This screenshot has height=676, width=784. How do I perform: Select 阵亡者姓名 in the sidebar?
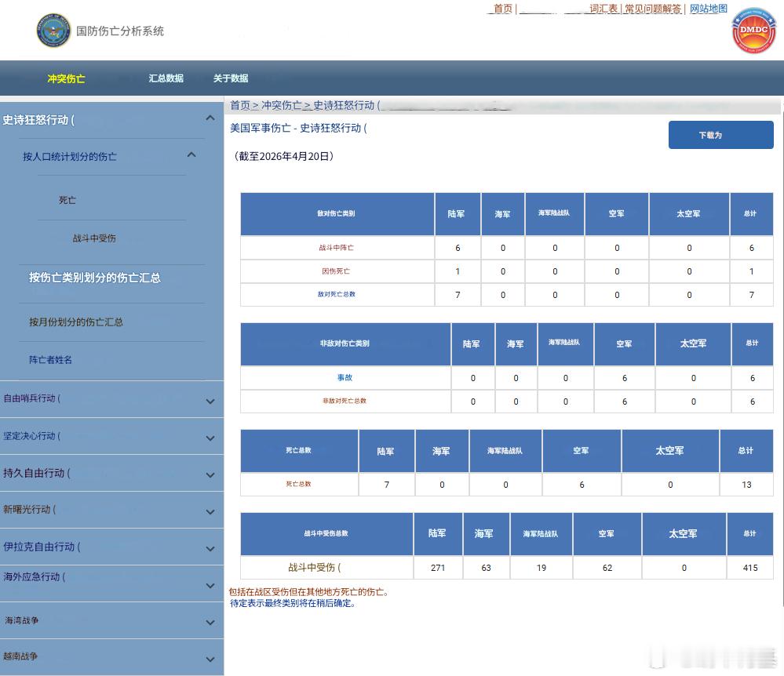point(50,360)
